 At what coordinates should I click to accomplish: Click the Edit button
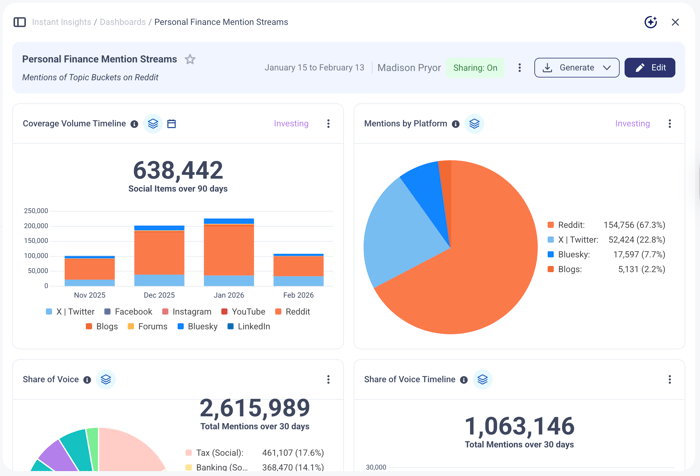649,68
